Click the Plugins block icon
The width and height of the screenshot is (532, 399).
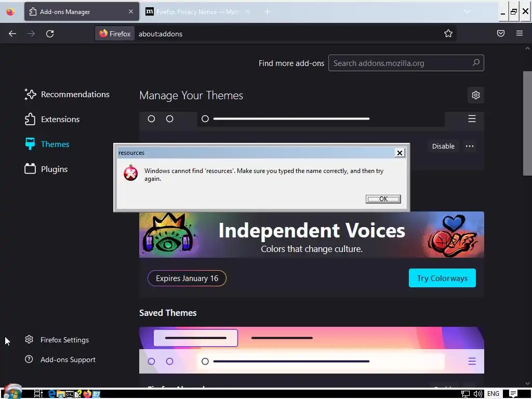(30, 169)
